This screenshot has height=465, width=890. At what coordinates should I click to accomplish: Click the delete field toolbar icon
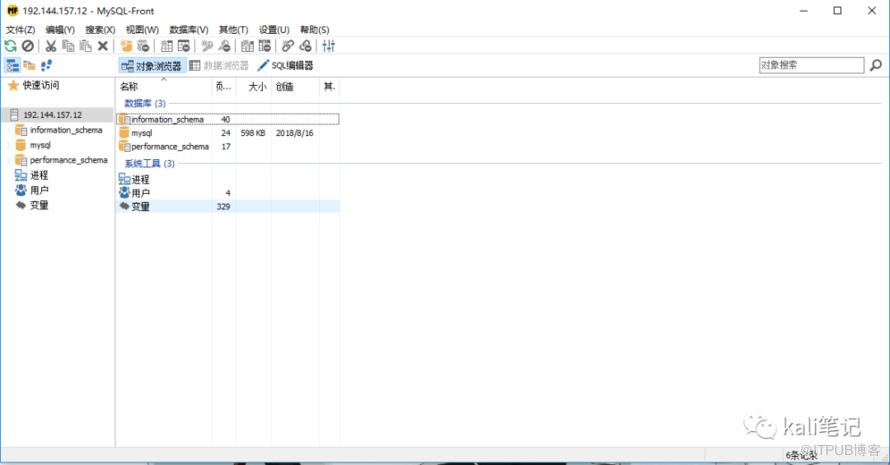click(265, 46)
